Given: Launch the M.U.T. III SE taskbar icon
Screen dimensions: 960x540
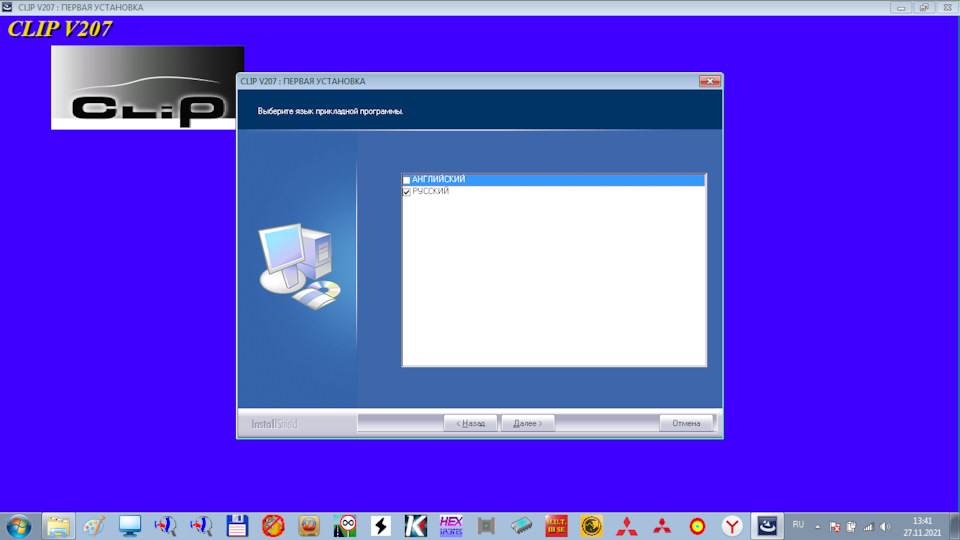Looking at the screenshot, I should tap(556, 527).
